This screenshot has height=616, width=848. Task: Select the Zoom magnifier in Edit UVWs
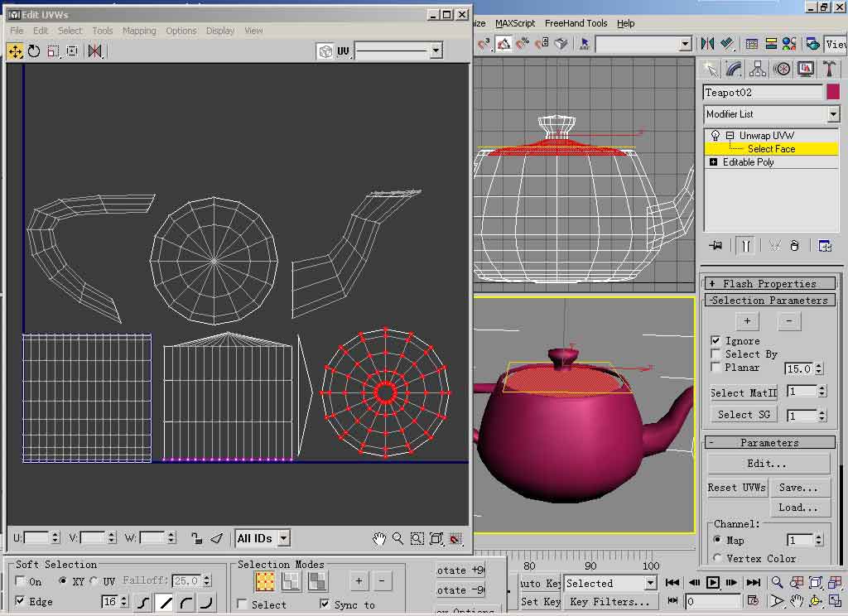coord(398,539)
